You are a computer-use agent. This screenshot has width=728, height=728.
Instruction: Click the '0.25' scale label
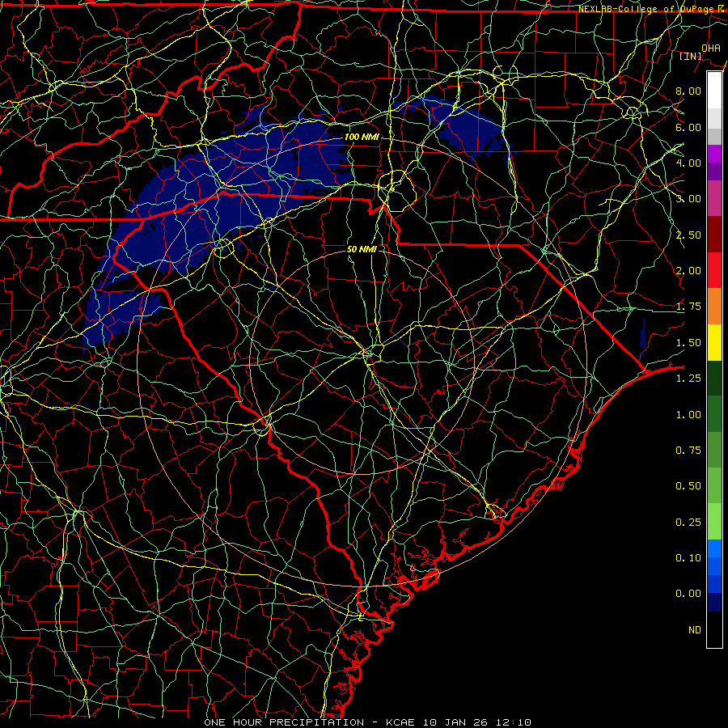688,523
